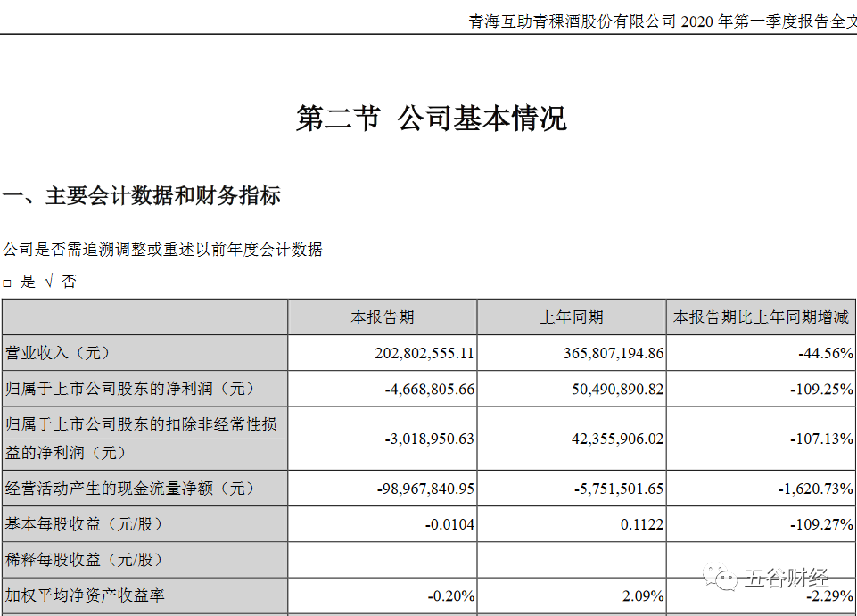This screenshot has width=857, height=616.
Task: Click the value '365,807,194.86'
Action: [614, 353]
